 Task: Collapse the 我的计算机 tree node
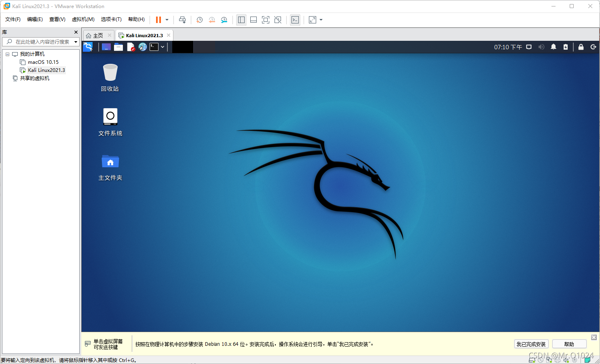7,54
